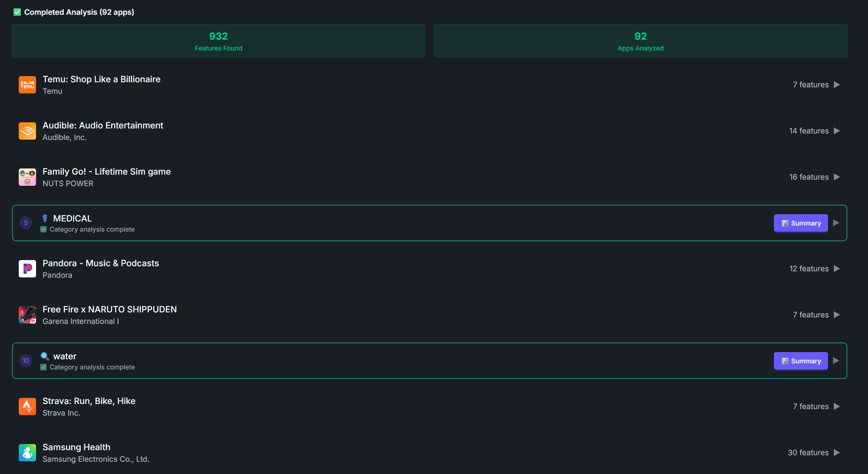868x474 pixels.
Task: Click 'Pandora - Music & Podcasts' title
Action: coord(101,263)
